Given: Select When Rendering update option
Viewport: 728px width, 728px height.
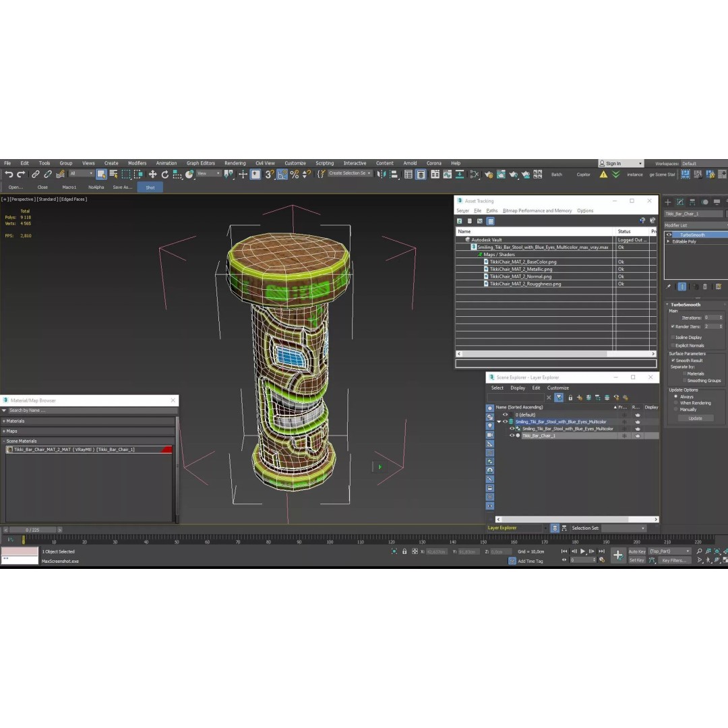Looking at the screenshot, I should point(675,402).
